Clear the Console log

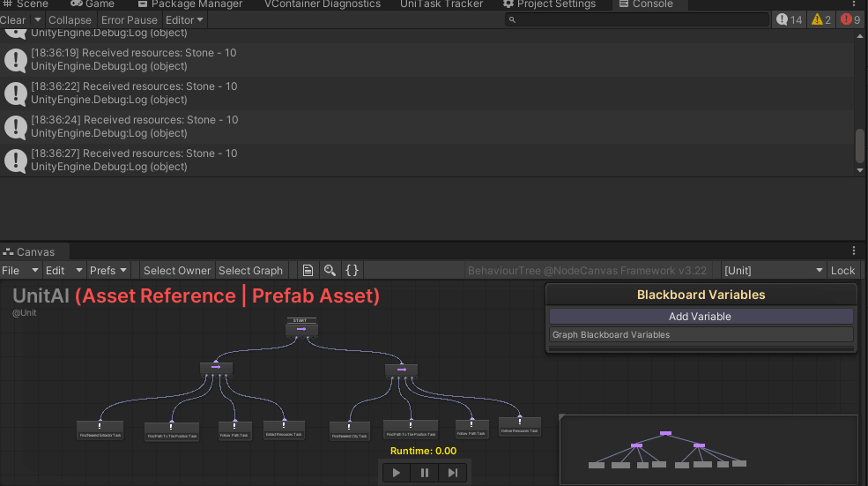[x=14, y=20]
